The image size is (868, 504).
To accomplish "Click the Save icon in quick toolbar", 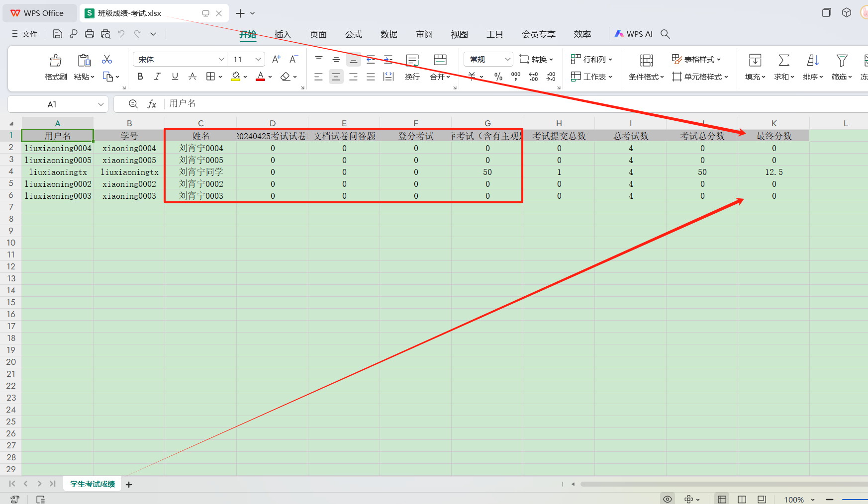I will [58, 34].
